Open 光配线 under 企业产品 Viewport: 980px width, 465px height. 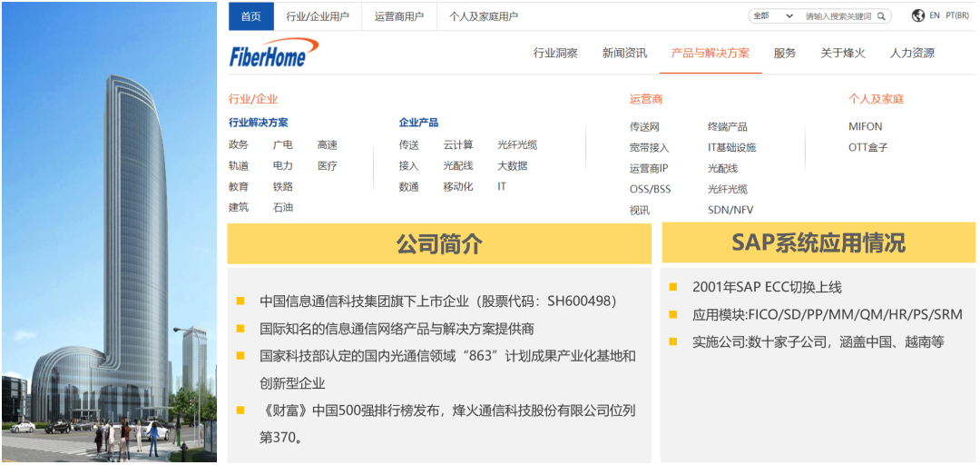pyautogui.click(x=458, y=166)
